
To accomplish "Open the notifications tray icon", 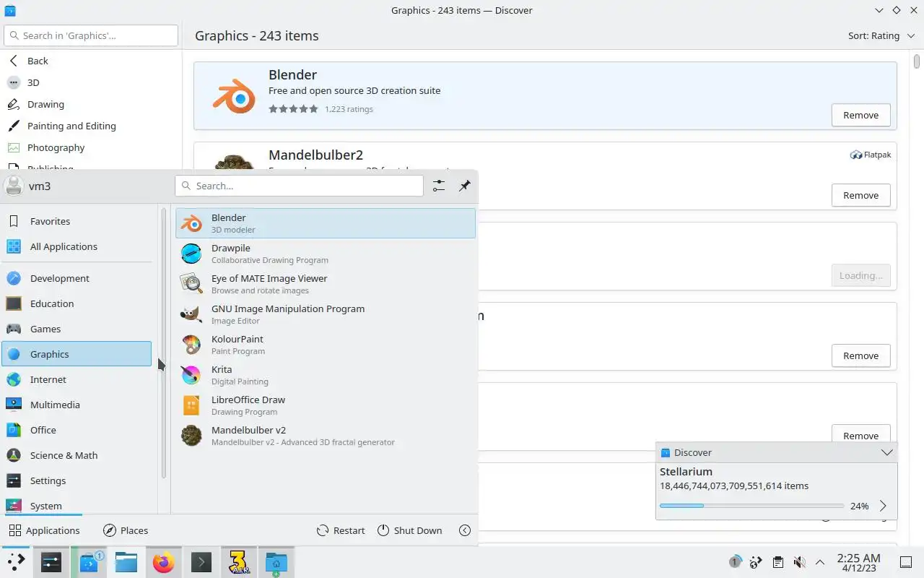I will point(735,562).
